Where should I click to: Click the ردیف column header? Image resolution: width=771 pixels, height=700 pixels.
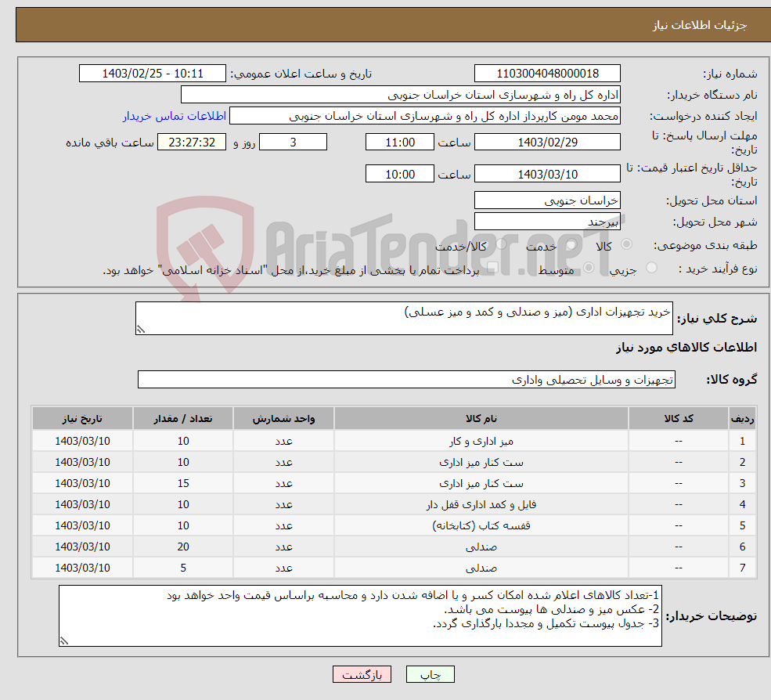tap(743, 419)
